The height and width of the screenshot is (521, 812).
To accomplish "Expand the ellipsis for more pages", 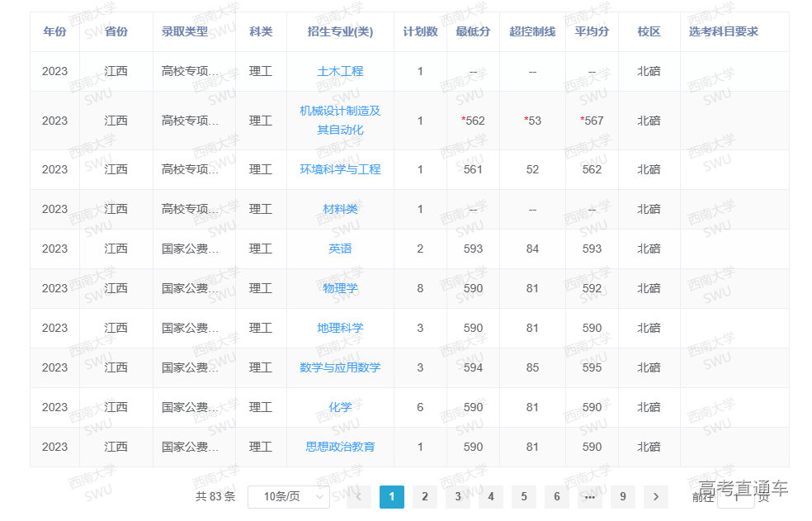I will 589,496.
